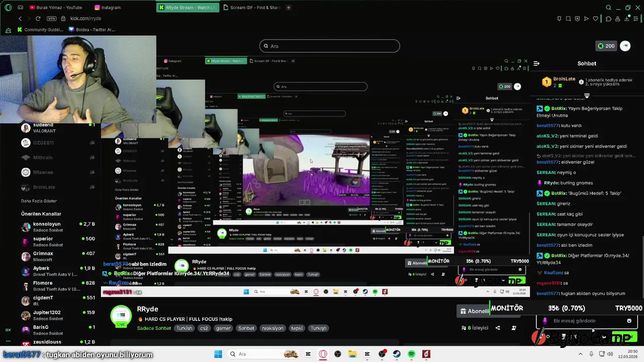Open konsoloyun recommended channel
This screenshot has width=644, height=362.
(x=58, y=227)
